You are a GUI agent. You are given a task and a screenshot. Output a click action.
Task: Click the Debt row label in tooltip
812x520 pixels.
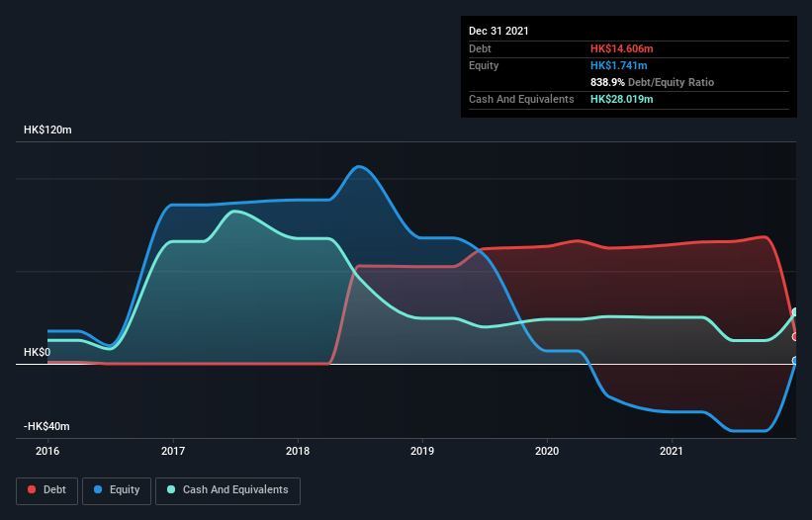480,48
